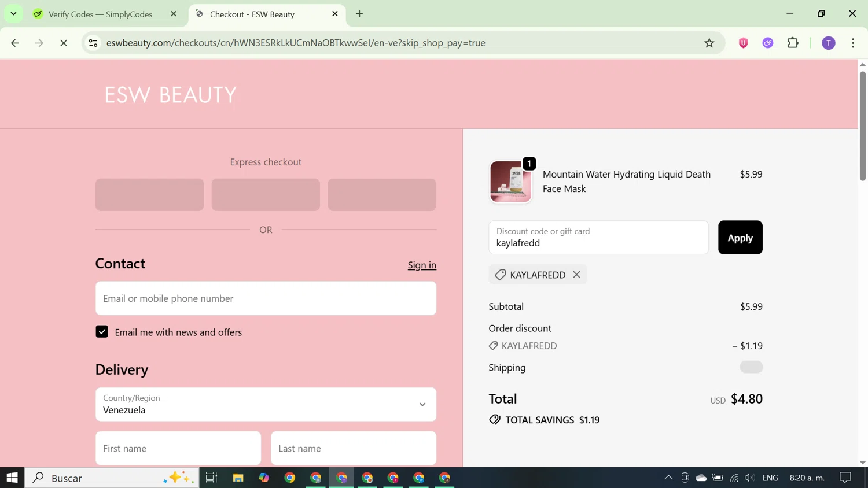Go back to the previous page
Screen dimensions: 868x488
[15, 43]
